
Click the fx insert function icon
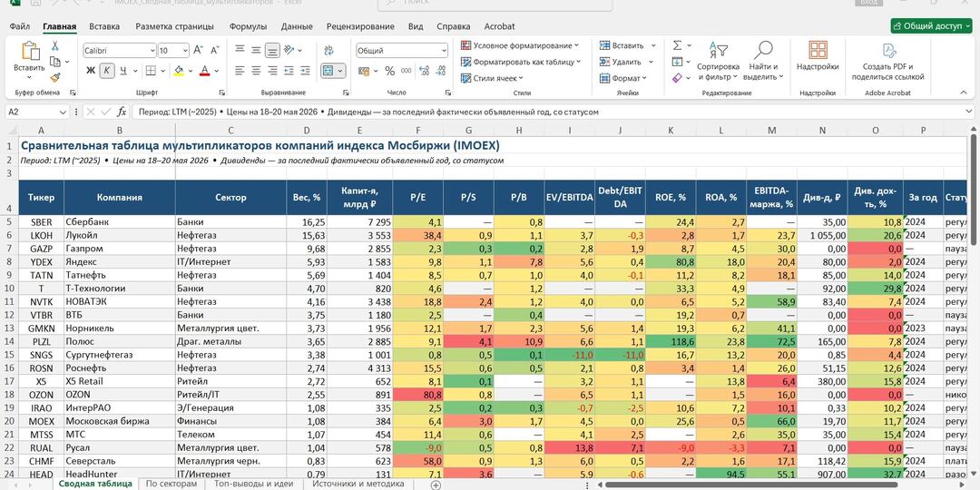tap(122, 112)
